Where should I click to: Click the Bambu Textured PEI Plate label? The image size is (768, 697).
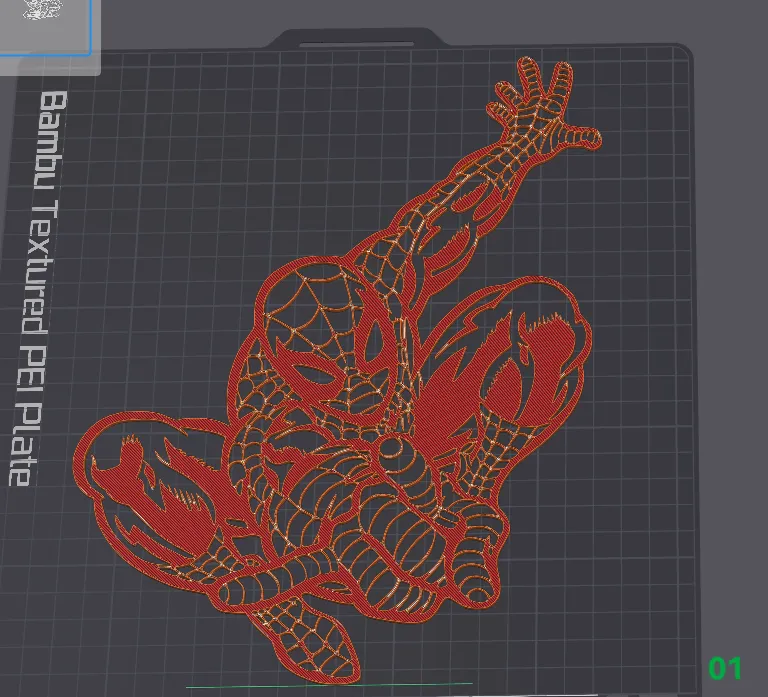point(36,288)
